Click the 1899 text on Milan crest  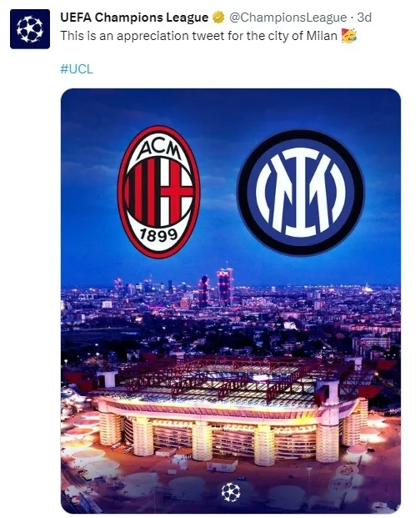coord(159,234)
